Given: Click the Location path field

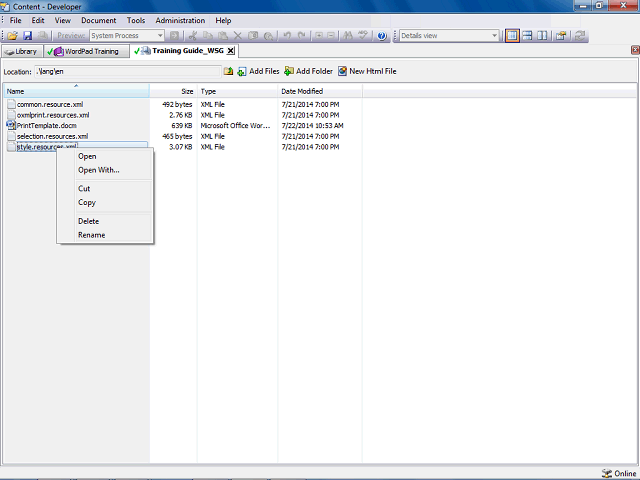Looking at the screenshot, I should point(128,71).
